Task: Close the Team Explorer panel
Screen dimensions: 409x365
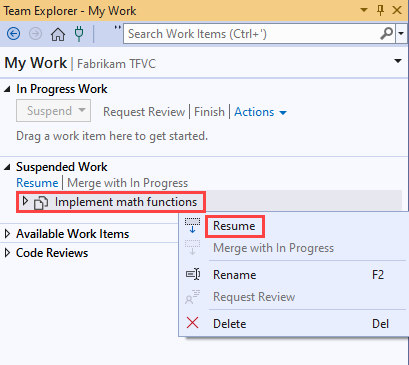Action: click(x=397, y=10)
